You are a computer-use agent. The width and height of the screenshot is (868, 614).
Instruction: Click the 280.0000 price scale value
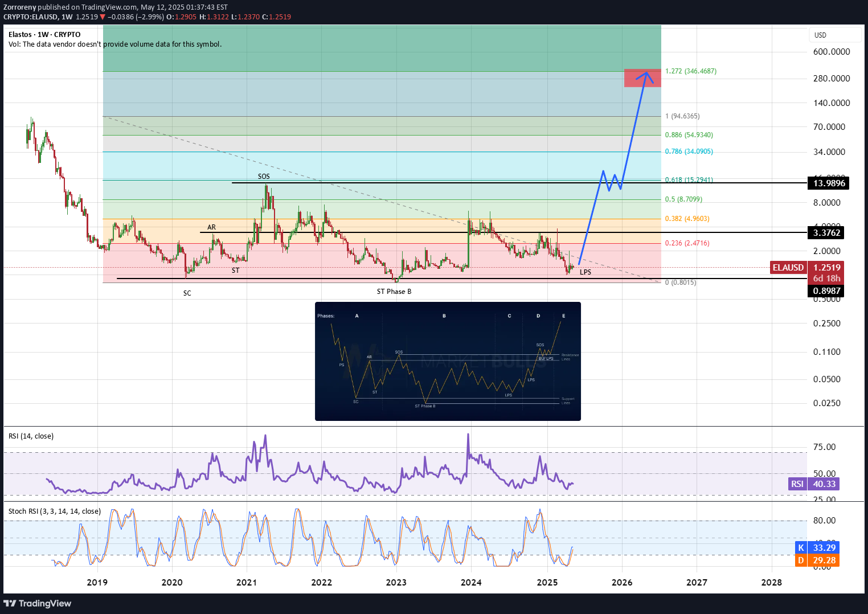(x=832, y=79)
